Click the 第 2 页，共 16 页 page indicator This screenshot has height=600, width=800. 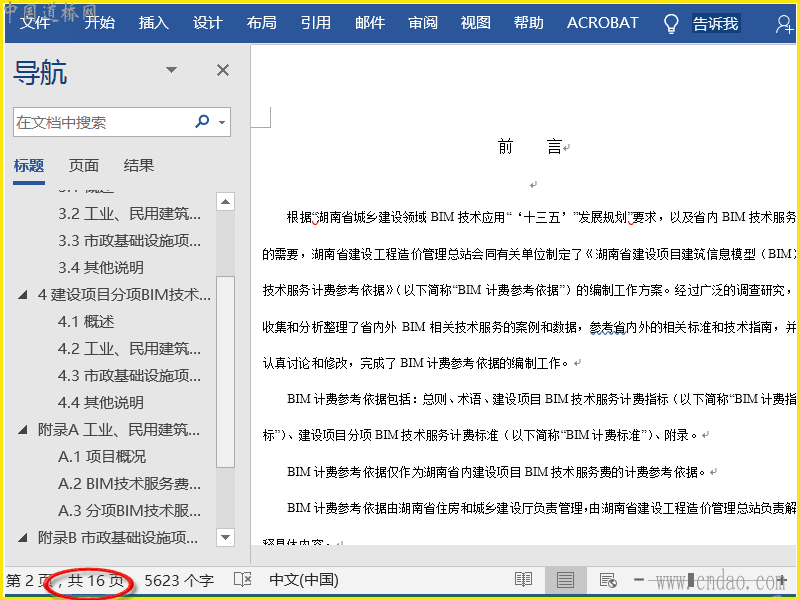pos(65,581)
